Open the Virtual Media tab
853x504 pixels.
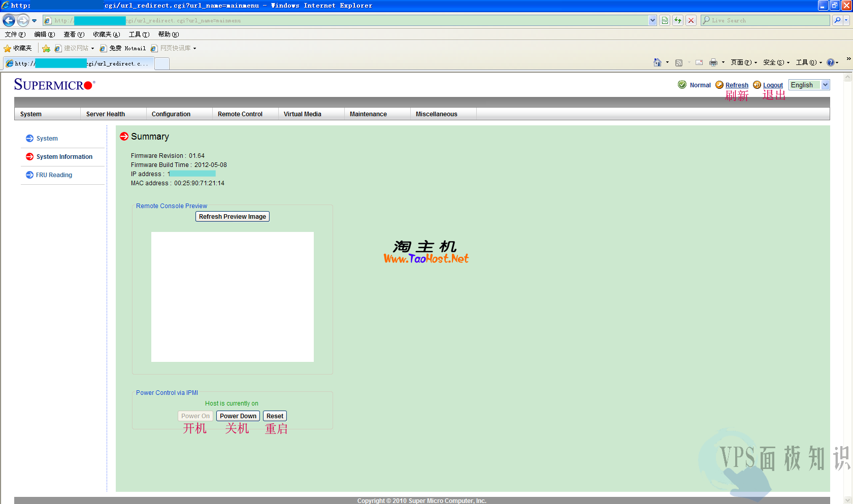click(311, 114)
